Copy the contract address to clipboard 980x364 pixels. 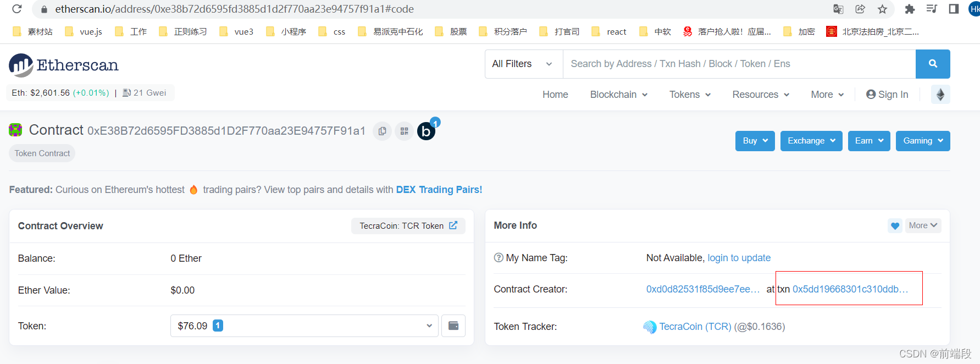coord(382,131)
